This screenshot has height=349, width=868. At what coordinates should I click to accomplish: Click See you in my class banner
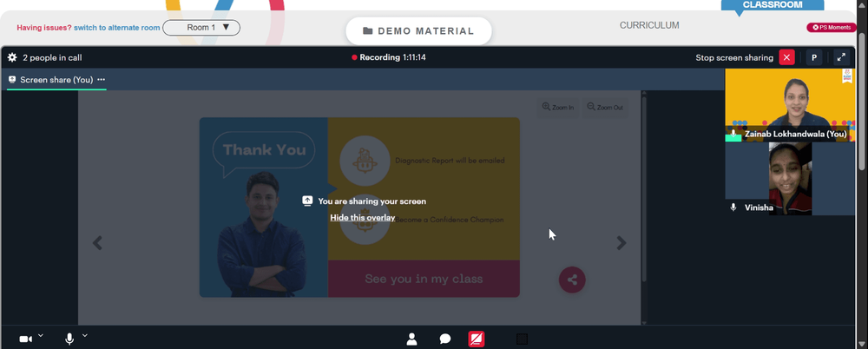coord(424,279)
